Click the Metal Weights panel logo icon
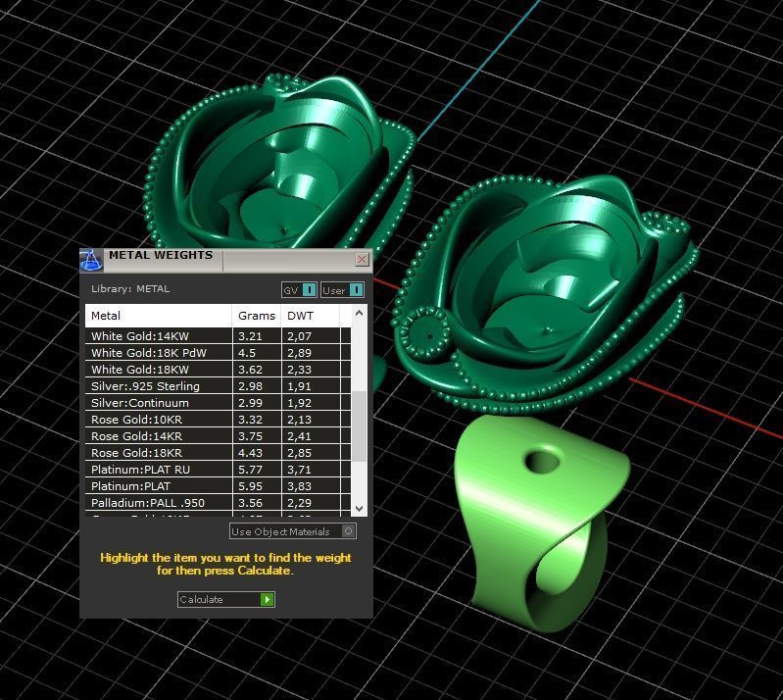Image resolution: width=783 pixels, height=700 pixels. click(91, 261)
